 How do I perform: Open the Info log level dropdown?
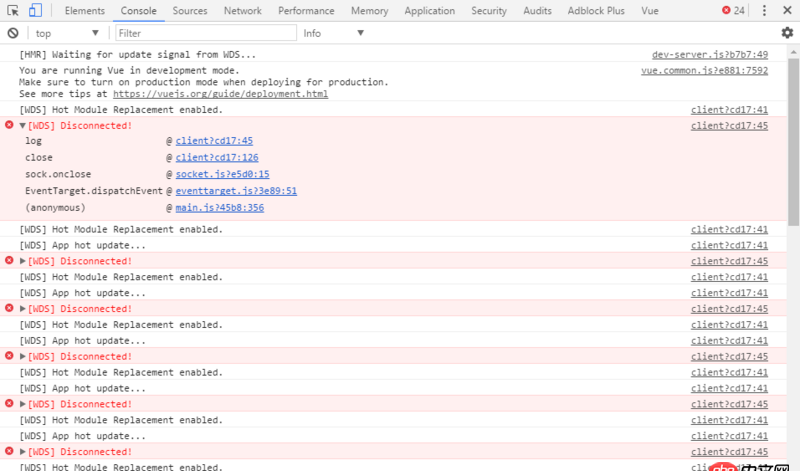pos(333,33)
